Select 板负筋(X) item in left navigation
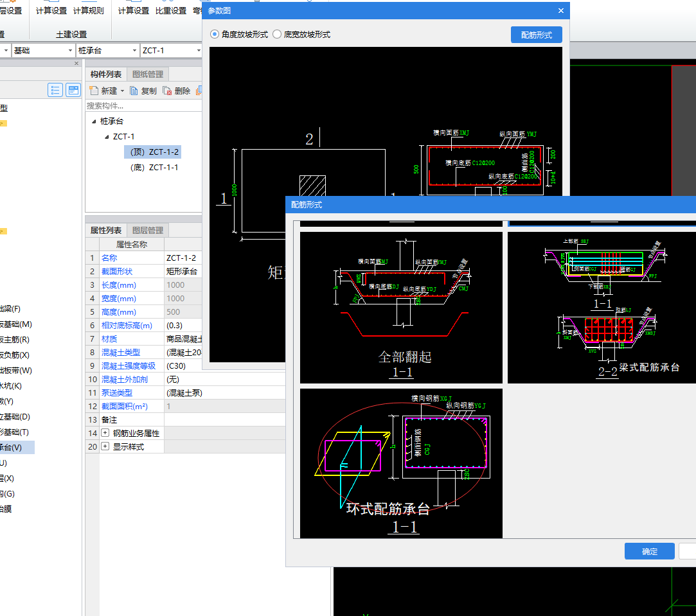This screenshot has width=696, height=616. coord(15,355)
